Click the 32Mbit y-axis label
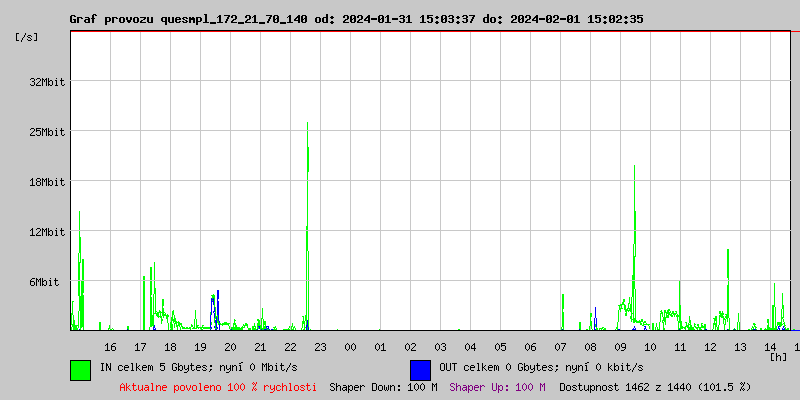 coord(46,82)
